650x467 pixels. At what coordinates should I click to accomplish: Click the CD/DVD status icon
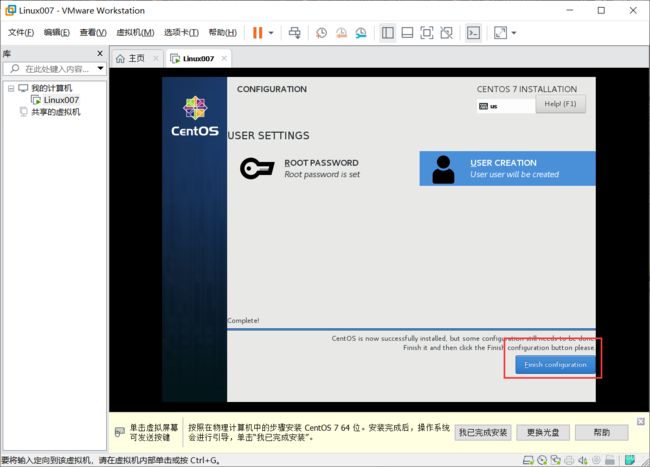[x=542, y=460]
